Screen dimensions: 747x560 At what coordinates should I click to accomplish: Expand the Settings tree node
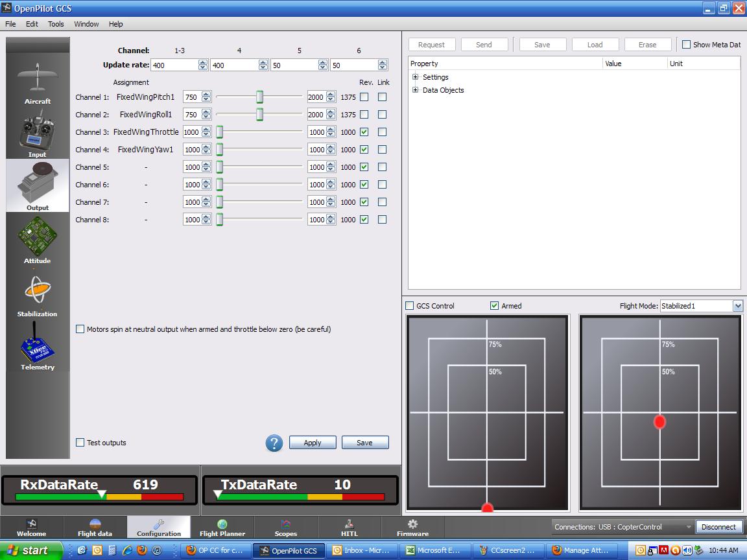416,77
